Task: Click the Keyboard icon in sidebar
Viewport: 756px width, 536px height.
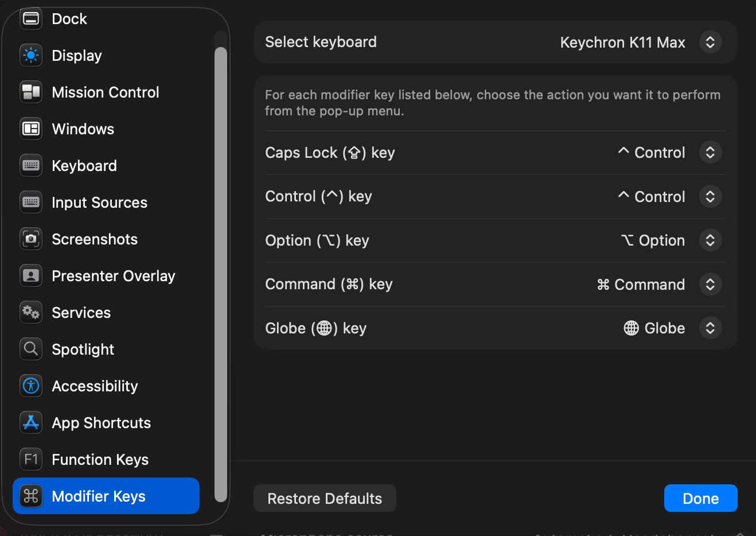Action: click(31, 166)
